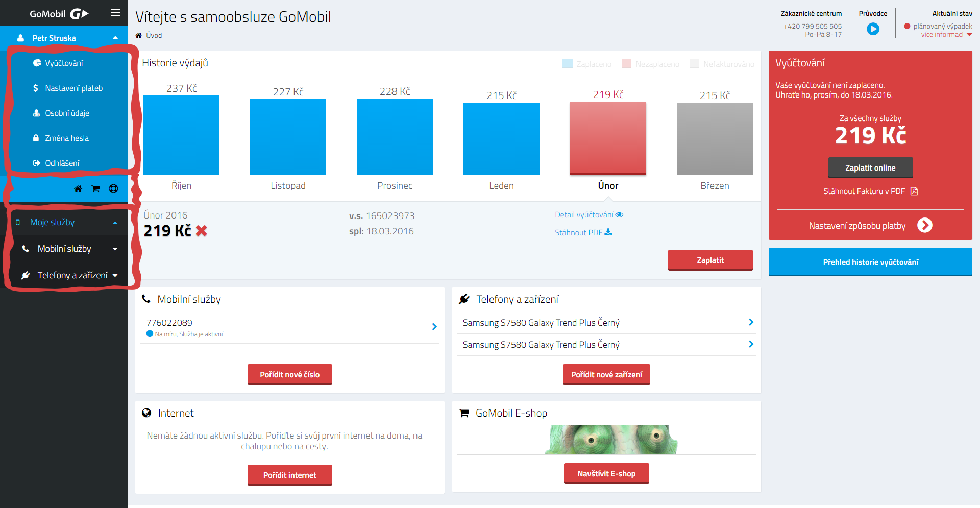Collapse the Petr Struska user menu
Viewport: 980px width, 508px height.
[115, 38]
